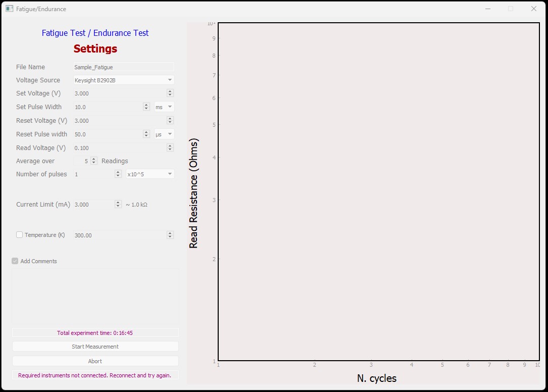548x392 pixels.
Task: Increase Set Pulse Width with up arrow
Action: click(146, 105)
